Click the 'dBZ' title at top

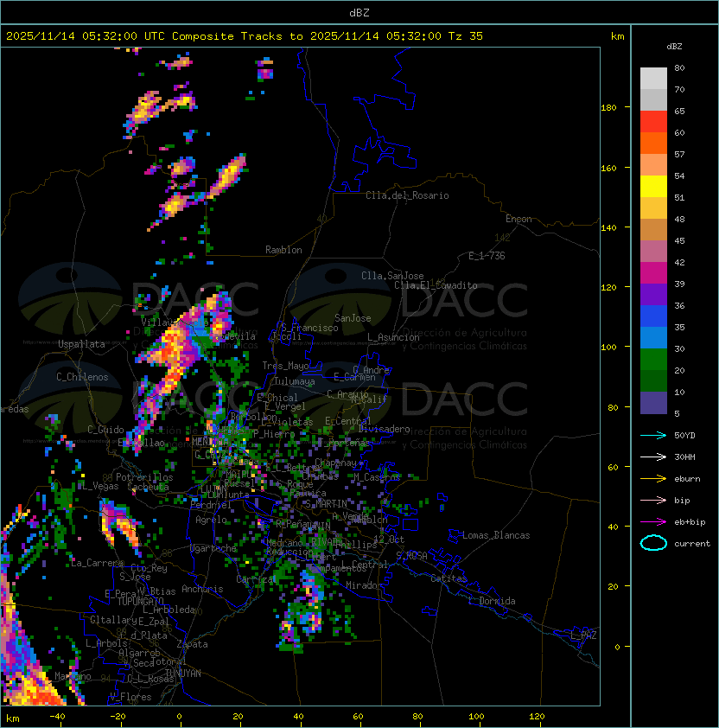point(359,13)
